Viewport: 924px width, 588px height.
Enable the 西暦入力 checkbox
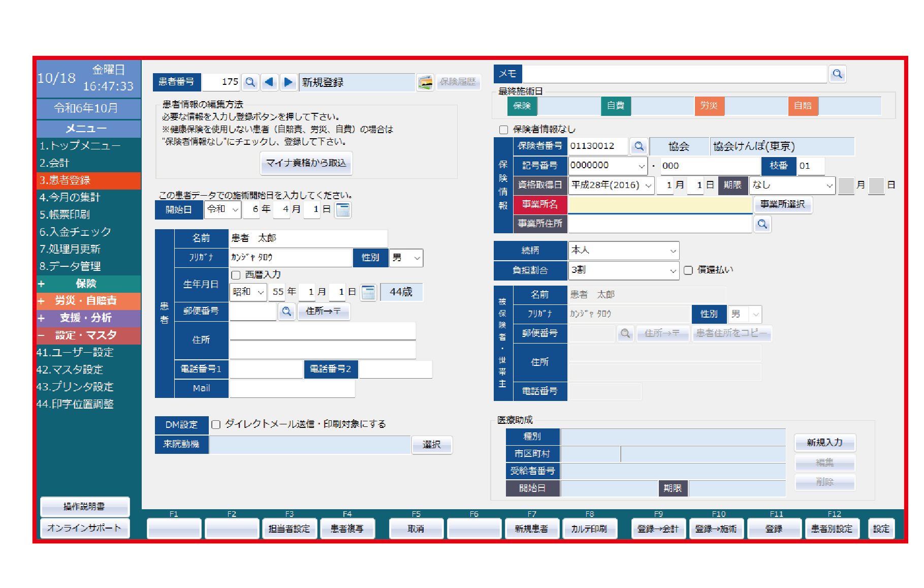click(x=236, y=274)
